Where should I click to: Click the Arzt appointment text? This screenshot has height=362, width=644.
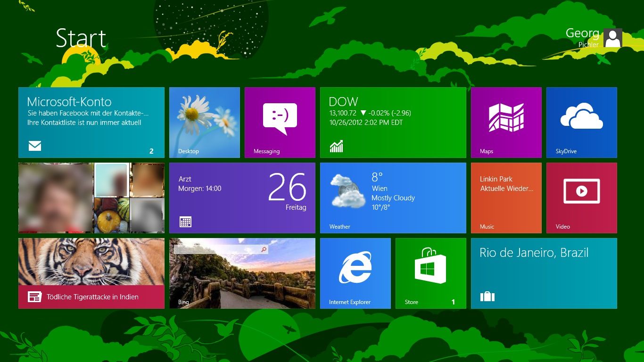tap(185, 179)
